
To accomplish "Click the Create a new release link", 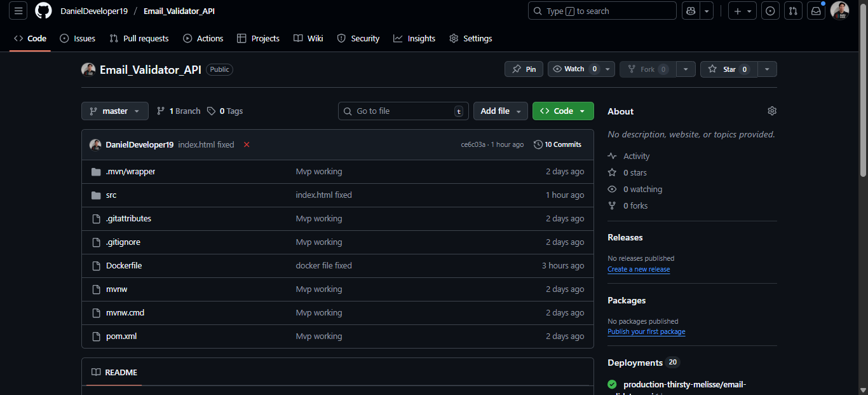I will point(639,269).
